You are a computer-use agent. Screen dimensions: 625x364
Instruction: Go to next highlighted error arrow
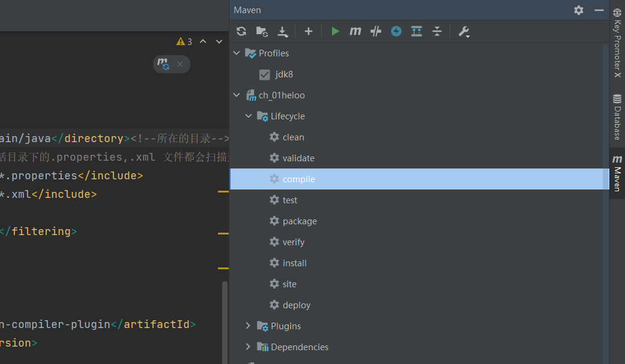pos(219,41)
